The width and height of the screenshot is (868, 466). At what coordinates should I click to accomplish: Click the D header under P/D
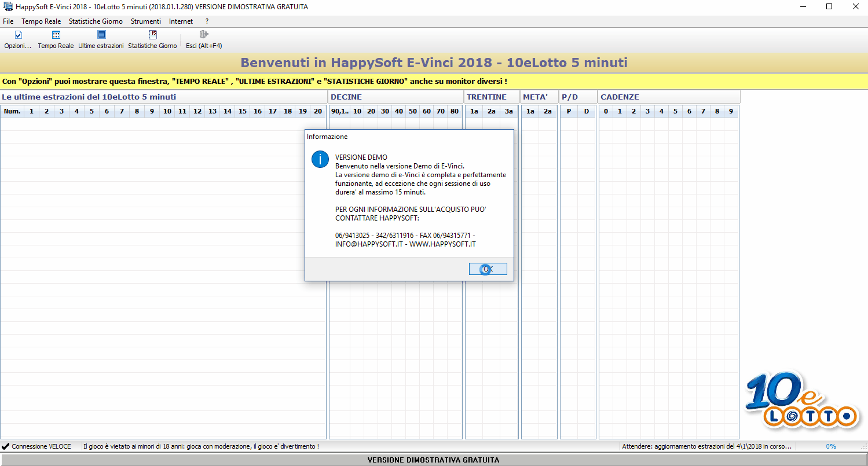(587, 111)
